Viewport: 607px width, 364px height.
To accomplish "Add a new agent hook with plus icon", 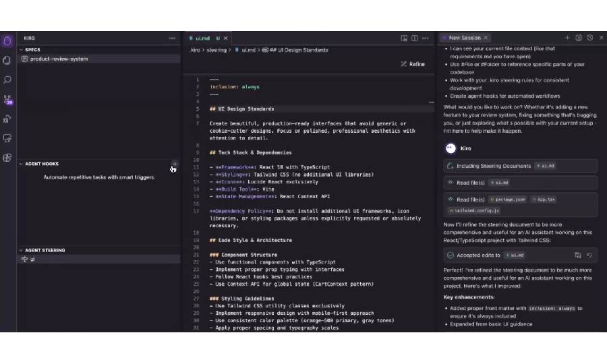I will pos(175,164).
